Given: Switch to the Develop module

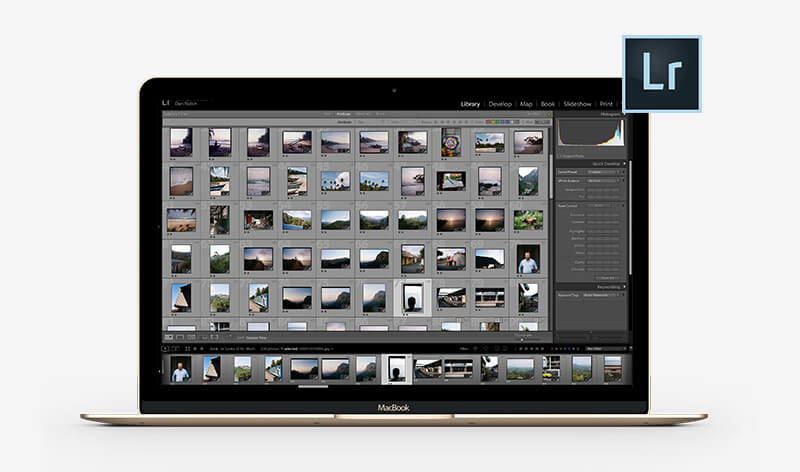Looking at the screenshot, I should 500,104.
